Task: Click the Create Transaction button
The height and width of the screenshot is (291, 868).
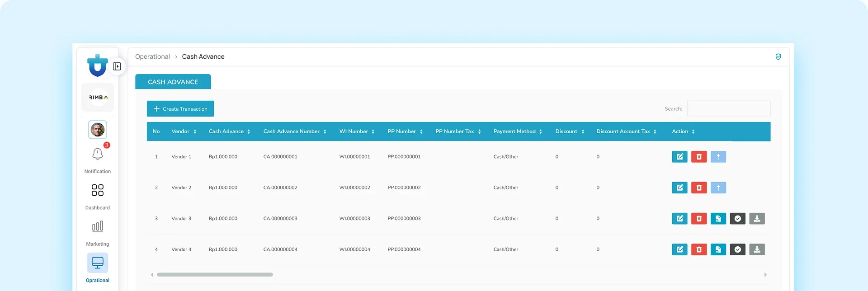Action: [180, 109]
